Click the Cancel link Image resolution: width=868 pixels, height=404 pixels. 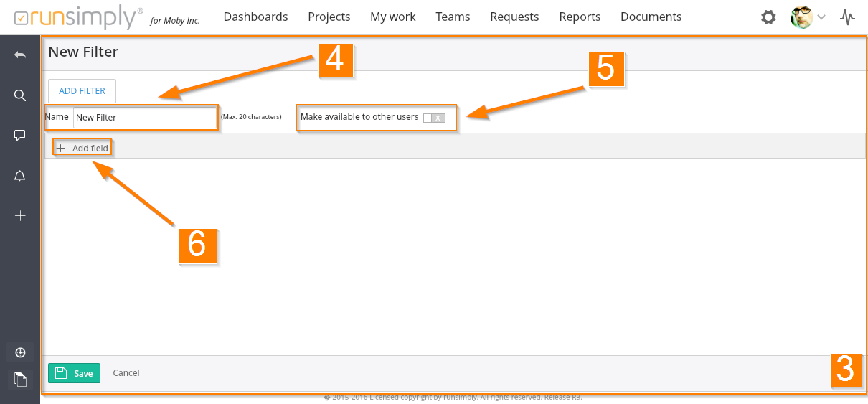(126, 373)
